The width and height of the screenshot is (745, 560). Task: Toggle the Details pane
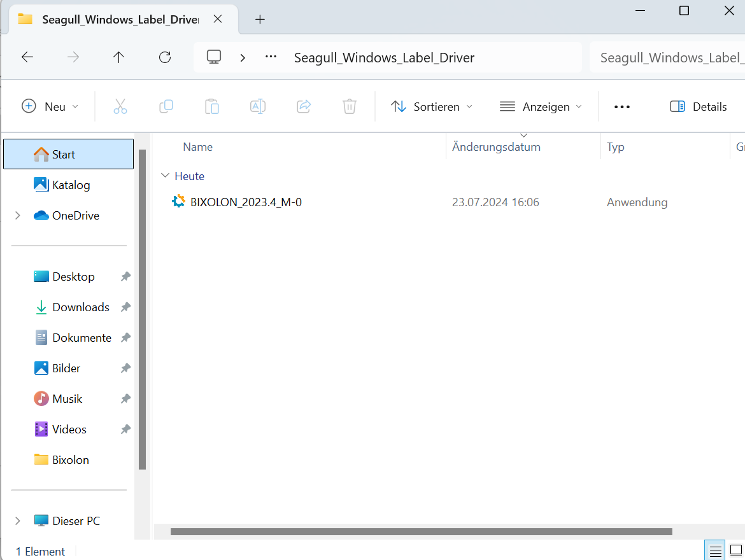698,106
